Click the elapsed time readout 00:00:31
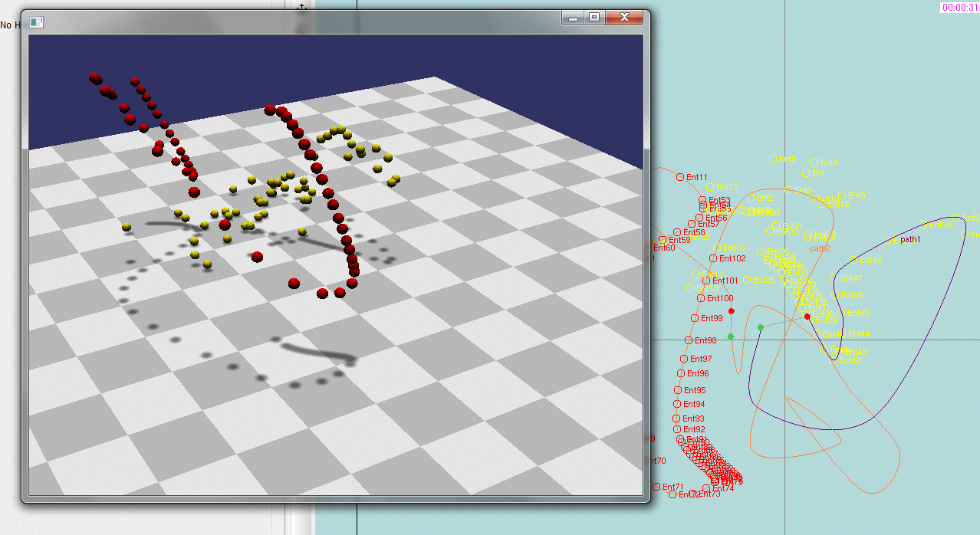980x535 pixels. click(x=959, y=7)
